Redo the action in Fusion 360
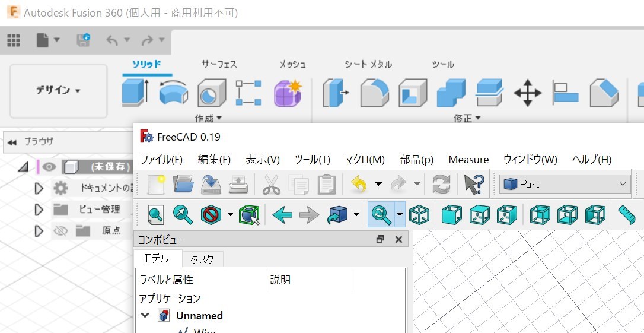This screenshot has height=333, width=644. pos(147,40)
